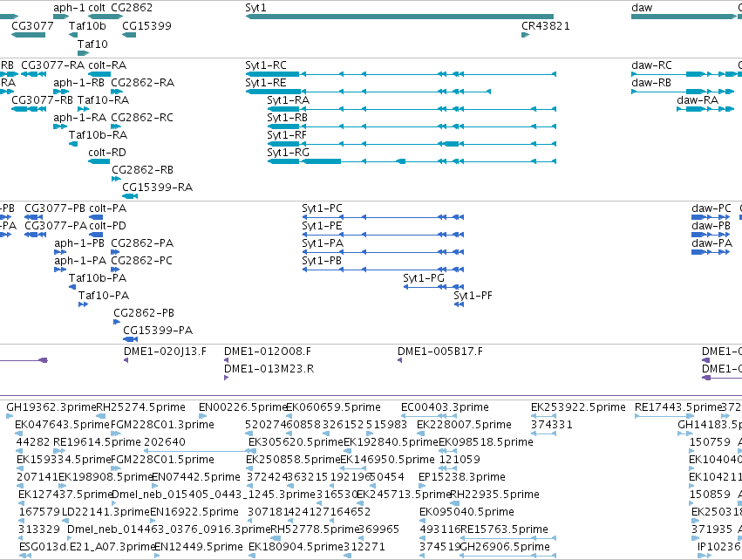Click the Syt1-PG protein feature
Screen dimensions: 742x560
[433, 287]
